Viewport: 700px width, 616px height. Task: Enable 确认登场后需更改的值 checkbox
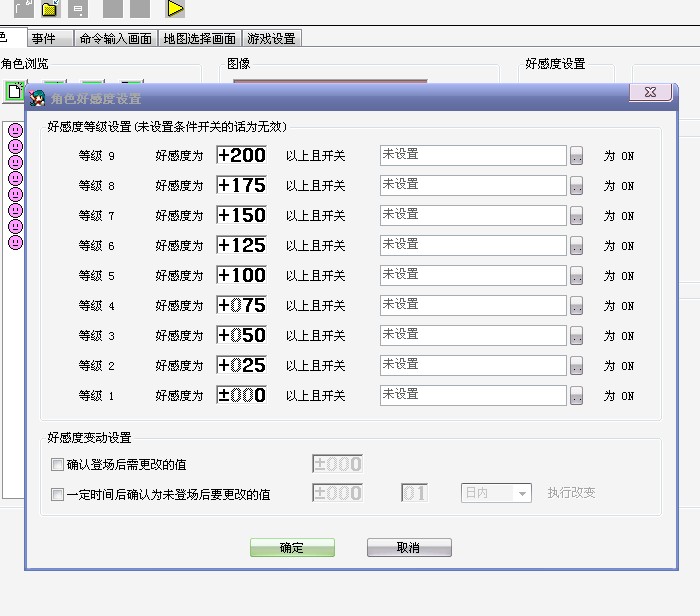point(57,465)
